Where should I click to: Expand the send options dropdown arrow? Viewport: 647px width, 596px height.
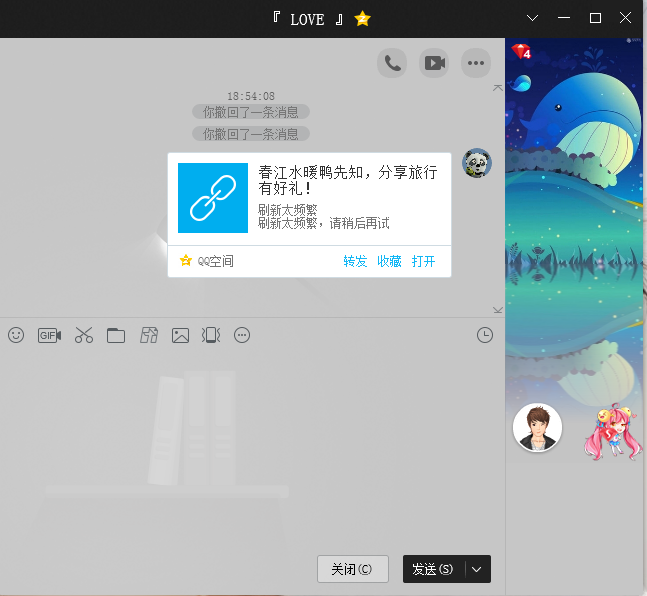coord(477,569)
